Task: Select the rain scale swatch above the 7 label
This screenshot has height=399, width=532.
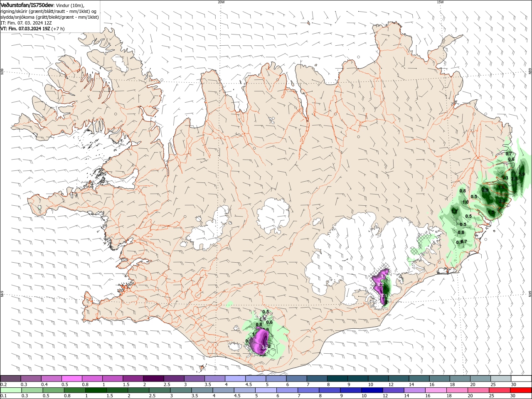Action: [x=308, y=390]
